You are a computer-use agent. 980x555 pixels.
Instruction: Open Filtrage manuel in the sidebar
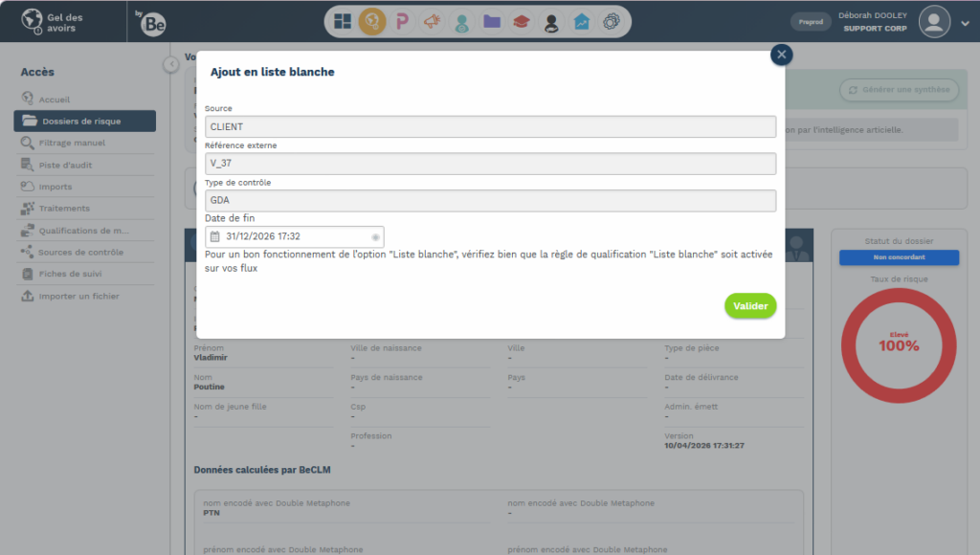tap(72, 143)
